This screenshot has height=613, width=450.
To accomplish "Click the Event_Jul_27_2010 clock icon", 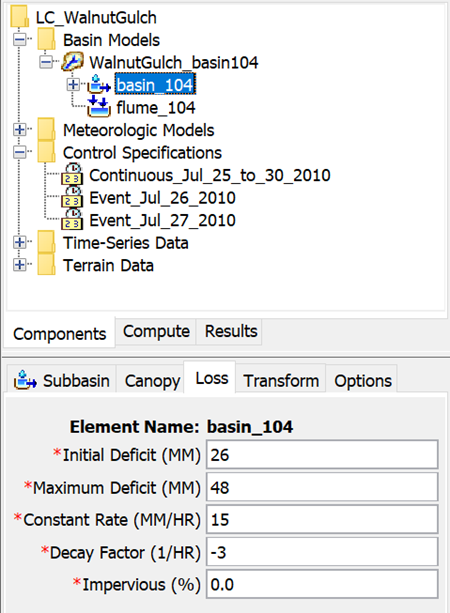I will [72, 219].
